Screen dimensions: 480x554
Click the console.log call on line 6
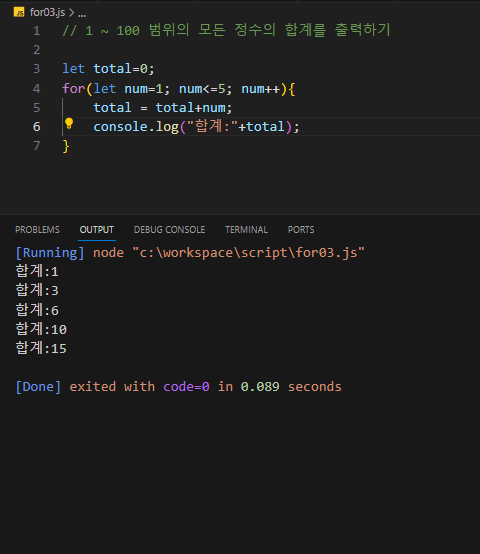(x=196, y=126)
